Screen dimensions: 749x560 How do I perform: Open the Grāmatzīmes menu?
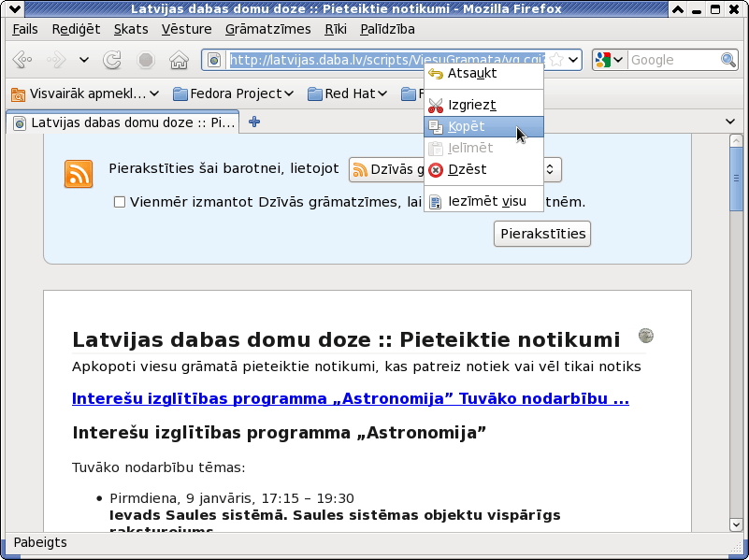tap(268, 29)
